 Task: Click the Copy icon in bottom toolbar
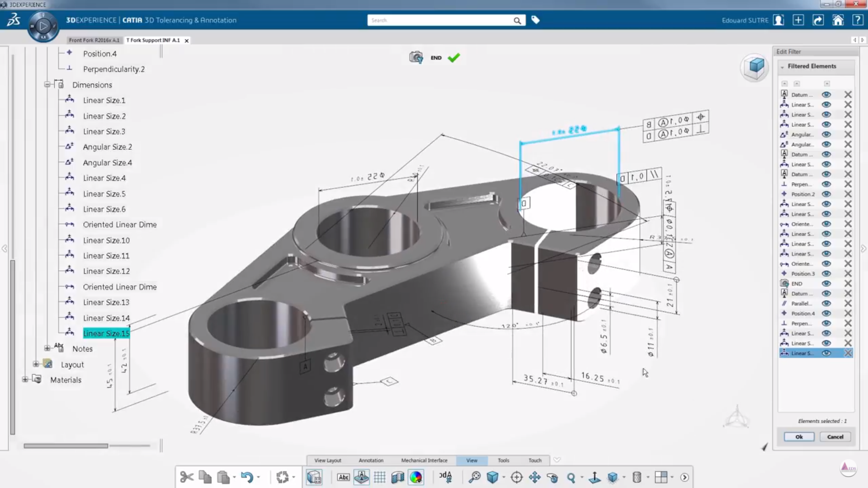click(x=205, y=477)
